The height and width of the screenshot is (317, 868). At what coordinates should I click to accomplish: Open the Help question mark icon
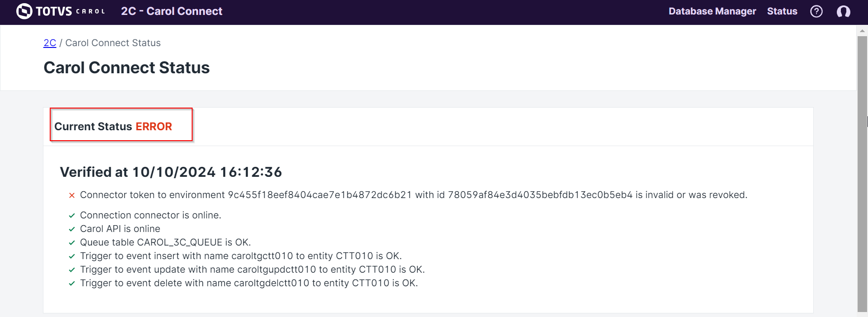click(816, 11)
